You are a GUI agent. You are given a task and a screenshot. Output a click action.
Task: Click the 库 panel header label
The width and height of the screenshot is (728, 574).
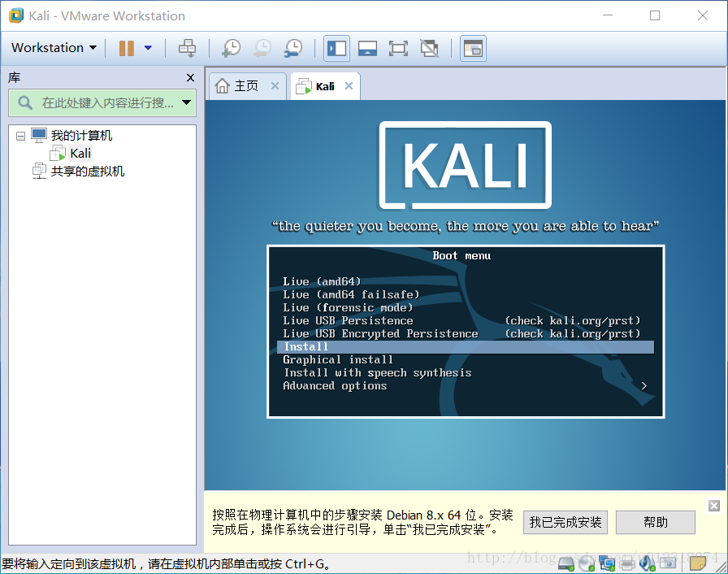click(x=15, y=77)
